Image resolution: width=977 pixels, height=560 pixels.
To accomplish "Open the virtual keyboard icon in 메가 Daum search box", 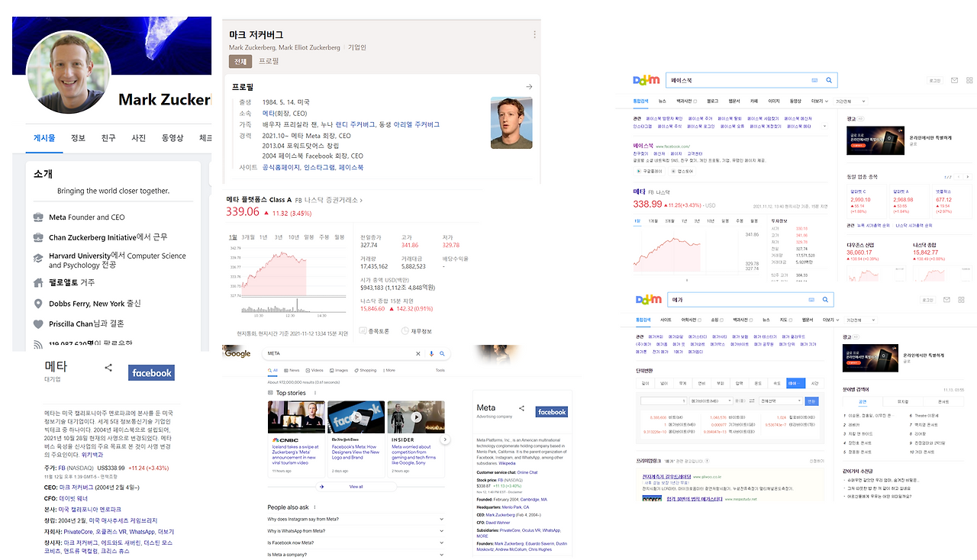I will pyautogui.click(x=811, y=299).
